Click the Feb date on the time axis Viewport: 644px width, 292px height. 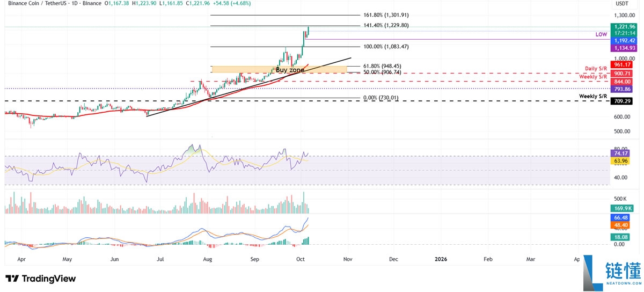tap(488, 259)
